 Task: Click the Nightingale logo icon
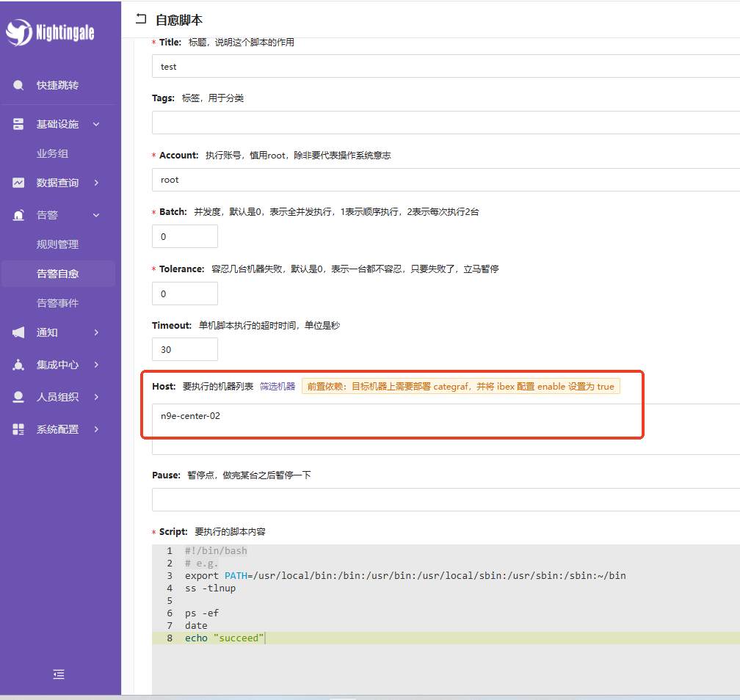[x=19, y=32]
